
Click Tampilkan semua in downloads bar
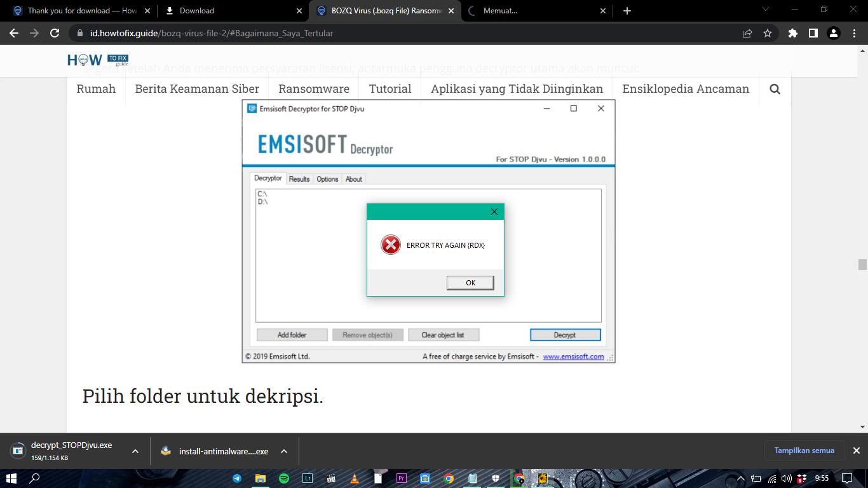tap(804, 451)
